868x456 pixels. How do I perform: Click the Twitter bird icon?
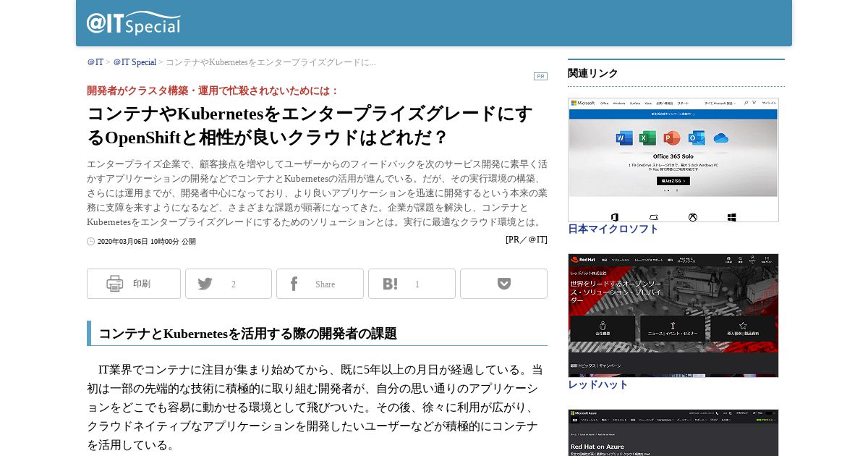tap(205, 284)
